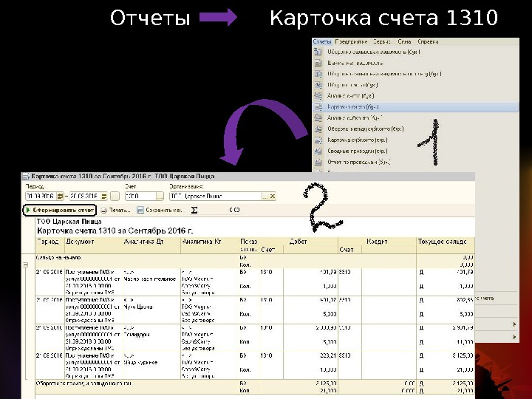
Task: Open the Окна menu
Action: click(x=404, y=41)
